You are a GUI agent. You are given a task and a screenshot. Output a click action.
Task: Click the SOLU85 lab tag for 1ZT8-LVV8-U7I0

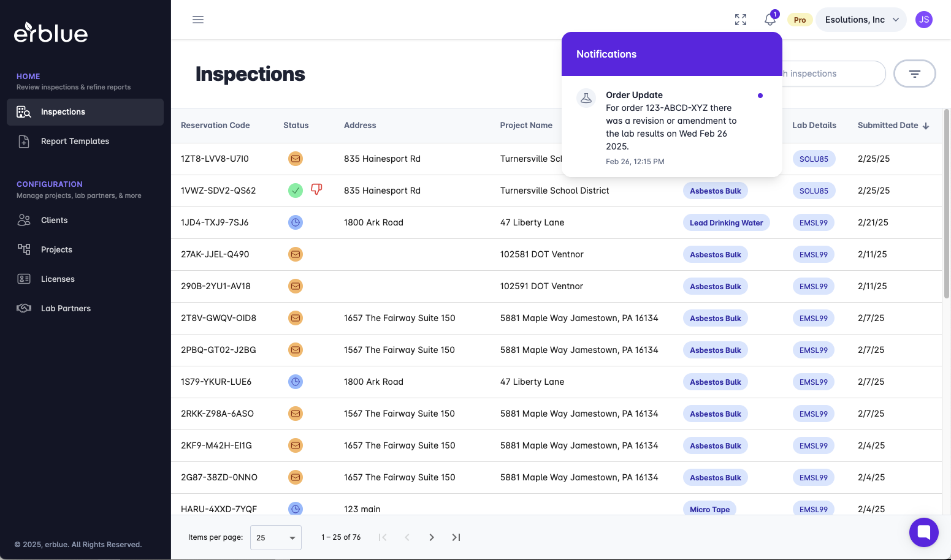tap(814, 159)
